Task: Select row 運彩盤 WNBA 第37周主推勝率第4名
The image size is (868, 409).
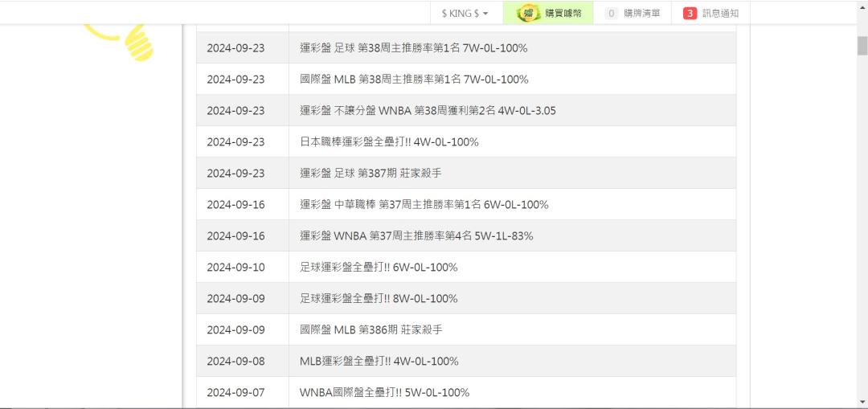Action: pos(466,235)
